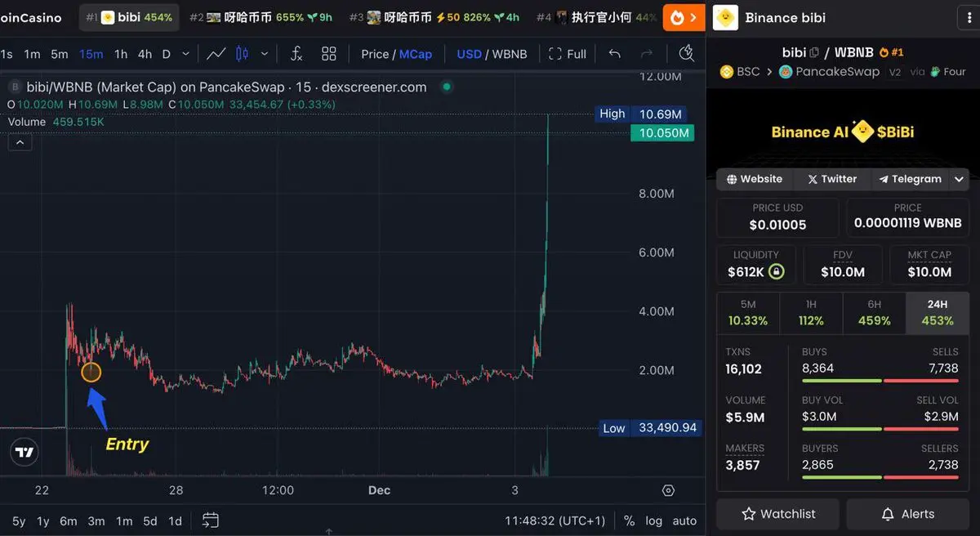980x536 pixels.
Task: Toggle auto scale
Action: click(684, 520)
